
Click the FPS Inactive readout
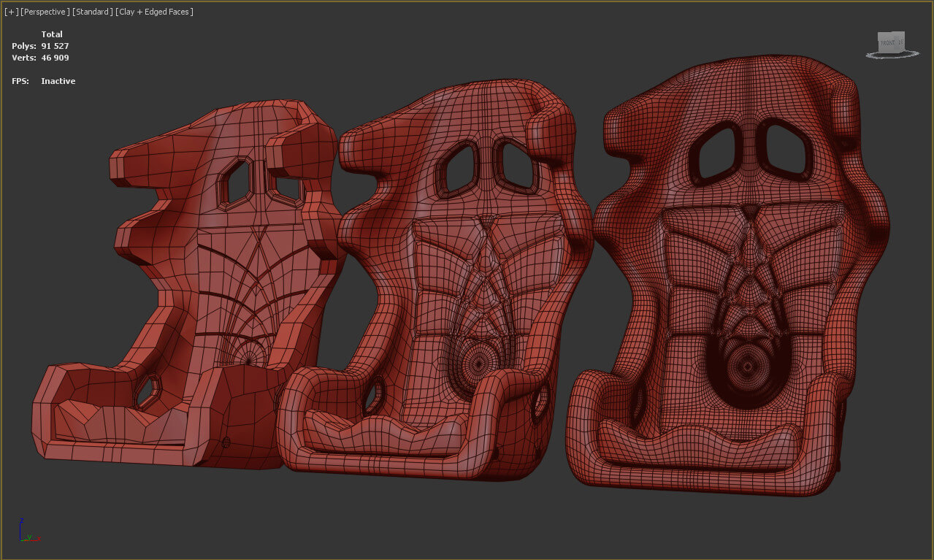click(58, 81)
